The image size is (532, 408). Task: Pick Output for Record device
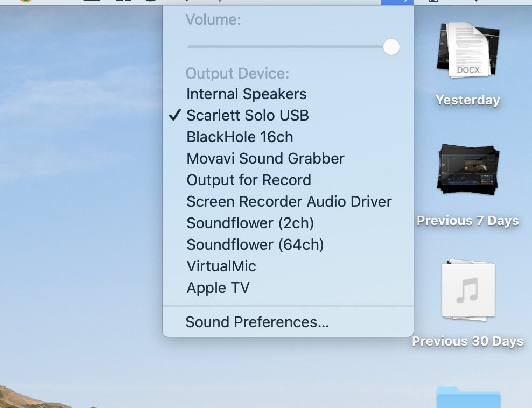288,180
